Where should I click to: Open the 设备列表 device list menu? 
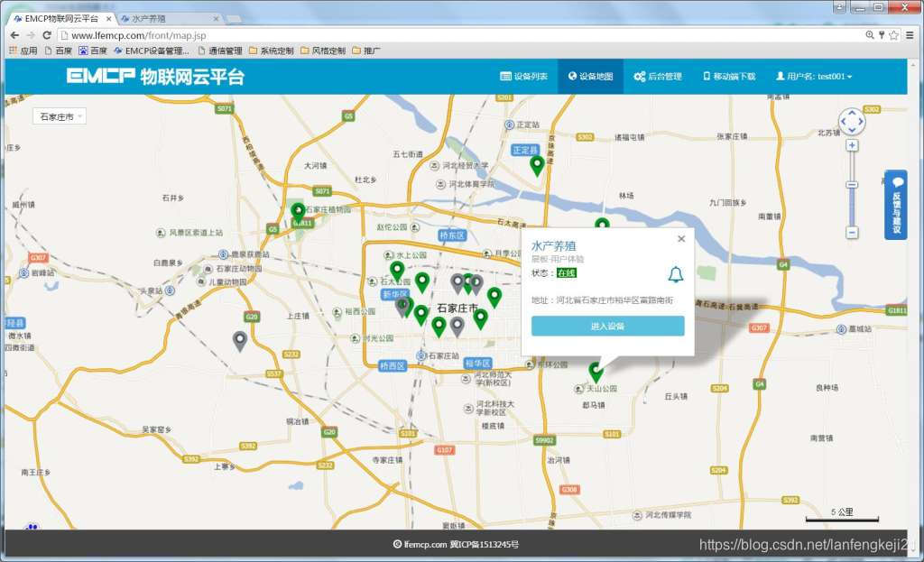coord(524,77)
